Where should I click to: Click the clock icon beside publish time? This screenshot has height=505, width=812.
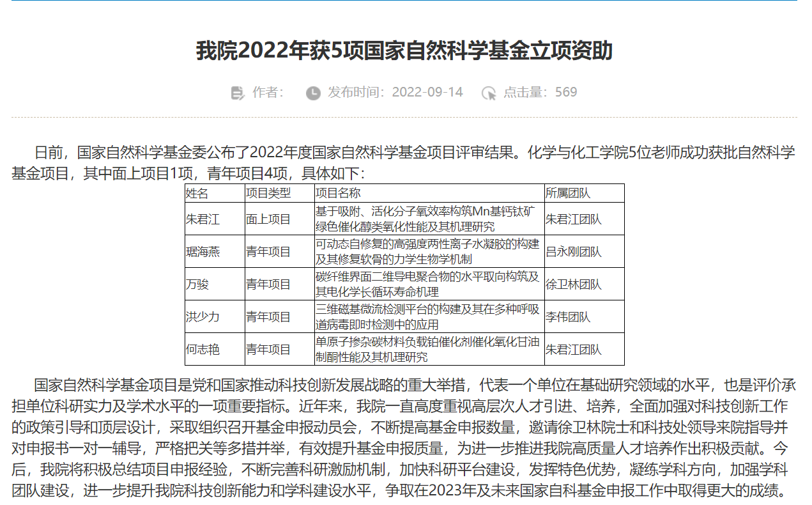click(x=313, y=93)
